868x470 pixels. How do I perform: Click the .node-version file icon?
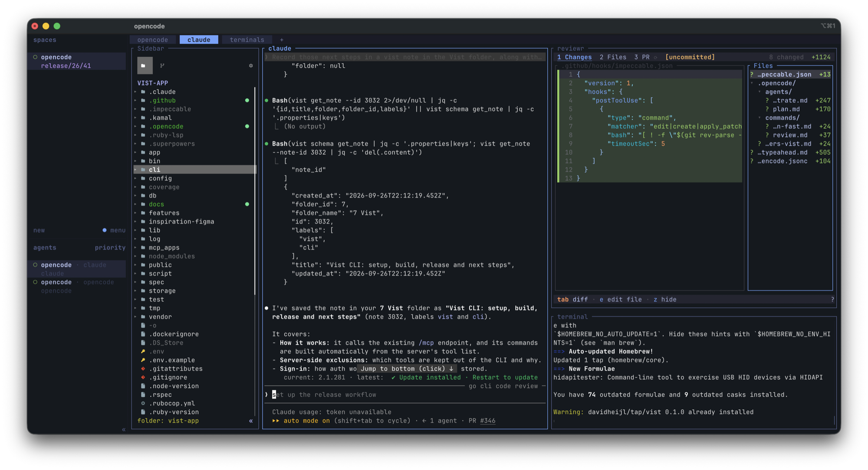143,386
